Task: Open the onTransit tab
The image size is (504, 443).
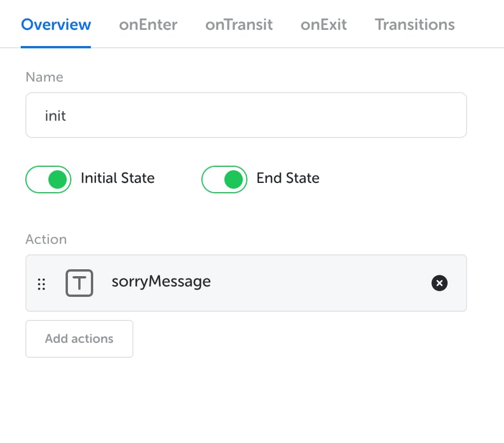Action: click(239, 25)
